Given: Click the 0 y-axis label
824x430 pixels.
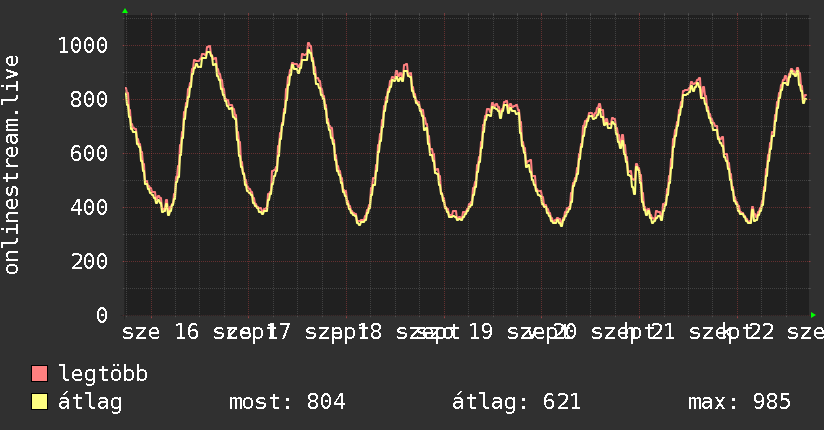Looking at the screenshot, I should 102,315.
